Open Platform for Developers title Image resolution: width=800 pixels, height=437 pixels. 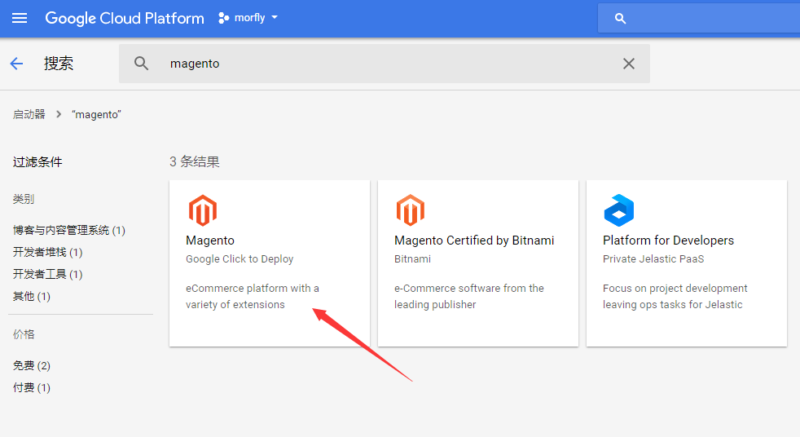(668, 240)
